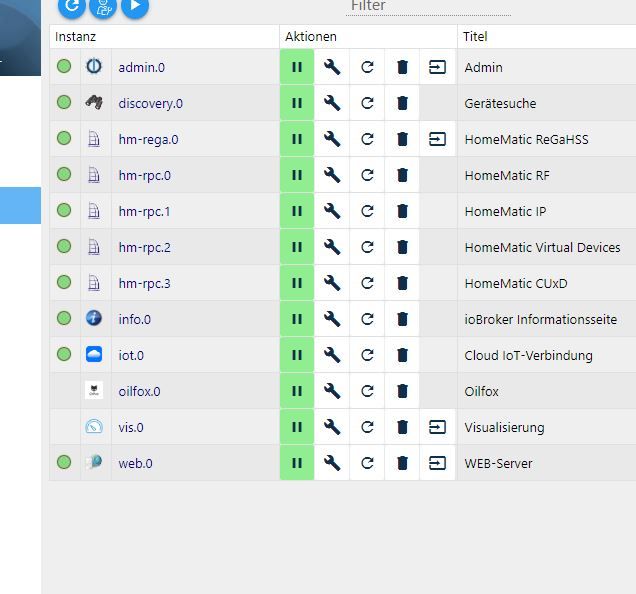Click the Aktionen column header
The width and height of the screenshot is (636, 594).
coord(311,36)
